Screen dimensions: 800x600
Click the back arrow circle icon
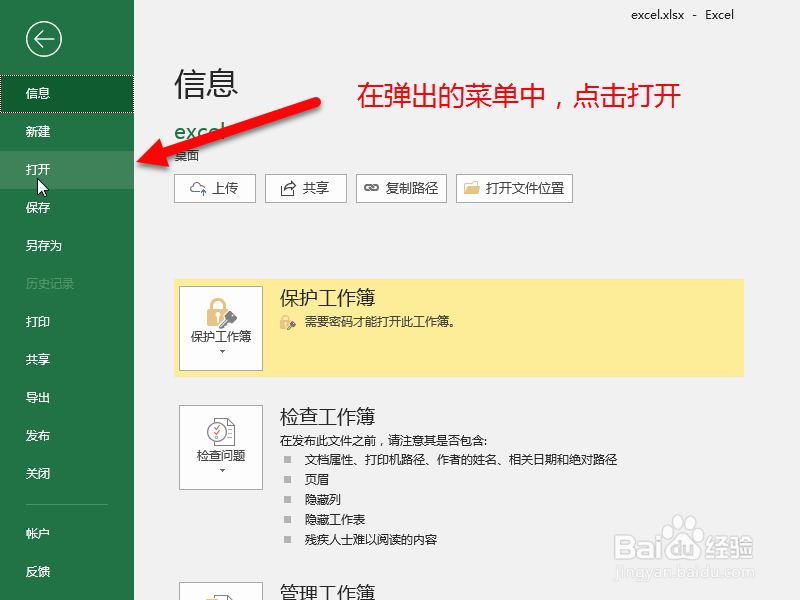(x=44, y=39)
